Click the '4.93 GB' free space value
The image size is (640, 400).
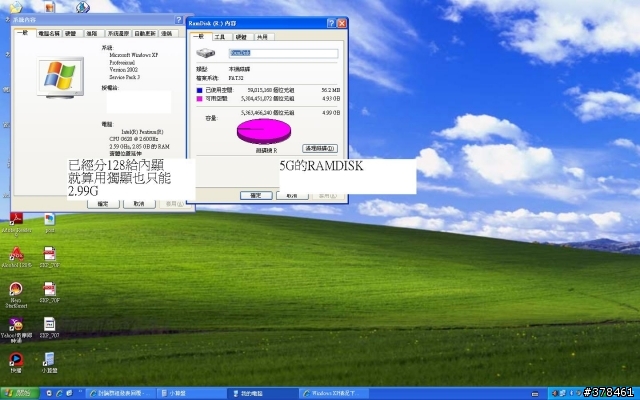pyautogui.click(x=331, y=99)
